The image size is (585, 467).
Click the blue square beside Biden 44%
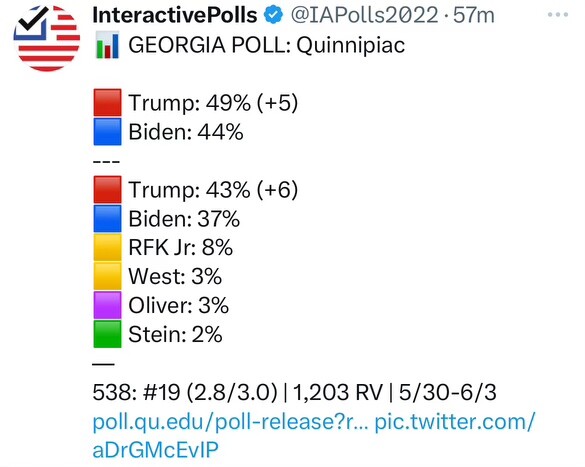coord(107,132)
